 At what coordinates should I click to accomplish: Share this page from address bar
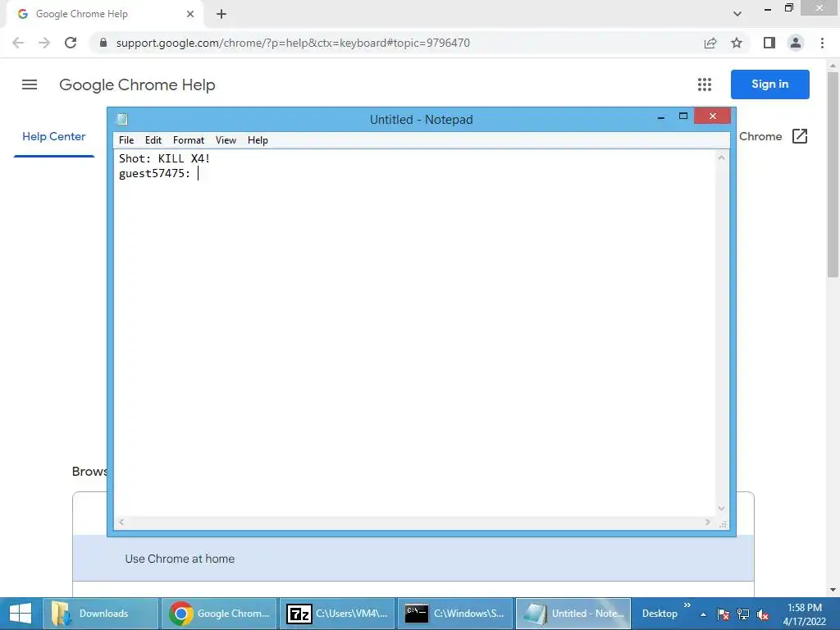click(x=710, y=43)
